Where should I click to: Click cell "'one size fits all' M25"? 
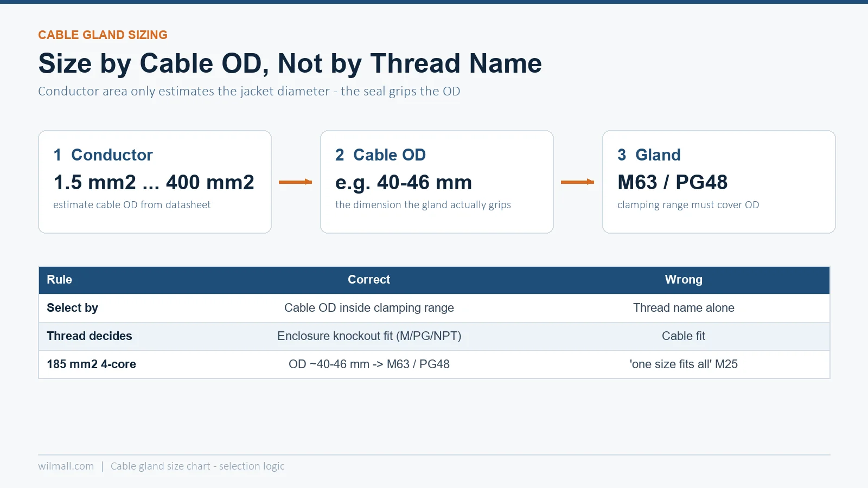[684, 364]
